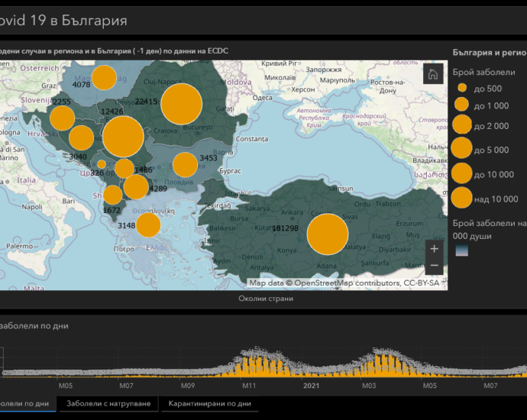The image size is (527, 420).
Task: Click the 'Брой заболели' legend heading
Action: [x=483, y=73]
